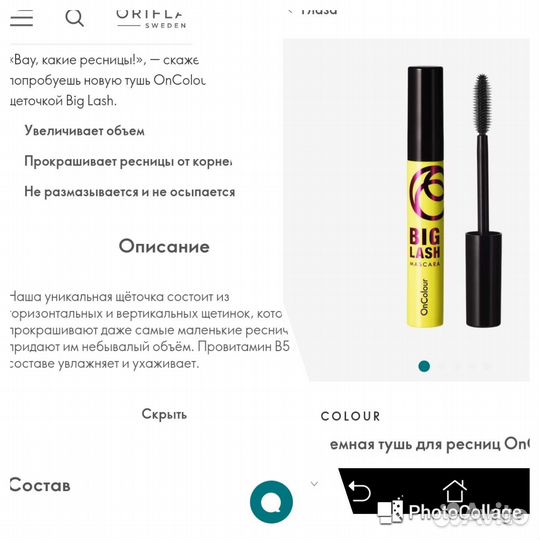Viewport: 540px width, 540px height.
Task: Select the last image carousel dot
Action: (487, 366)
